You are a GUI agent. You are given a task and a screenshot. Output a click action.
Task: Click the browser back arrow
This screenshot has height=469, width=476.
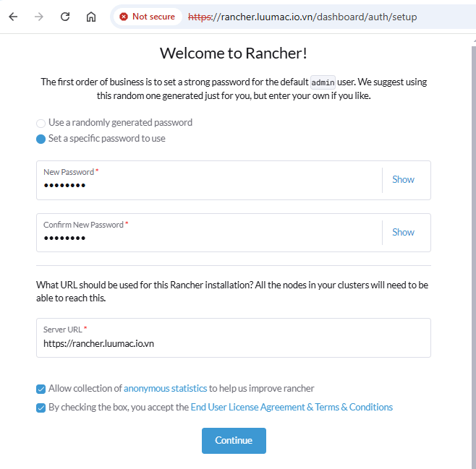13,17
